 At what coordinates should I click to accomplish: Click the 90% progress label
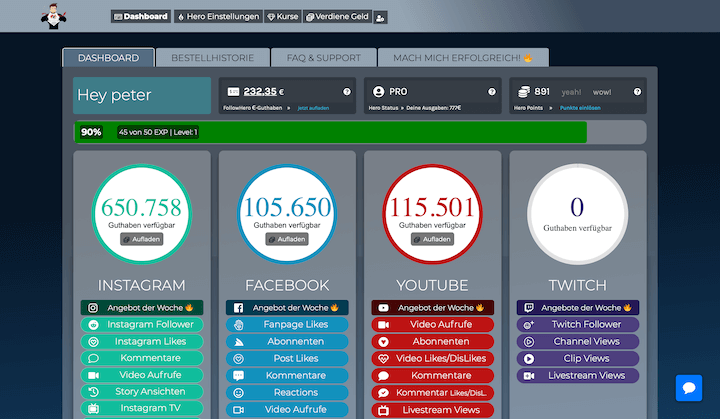91,132
